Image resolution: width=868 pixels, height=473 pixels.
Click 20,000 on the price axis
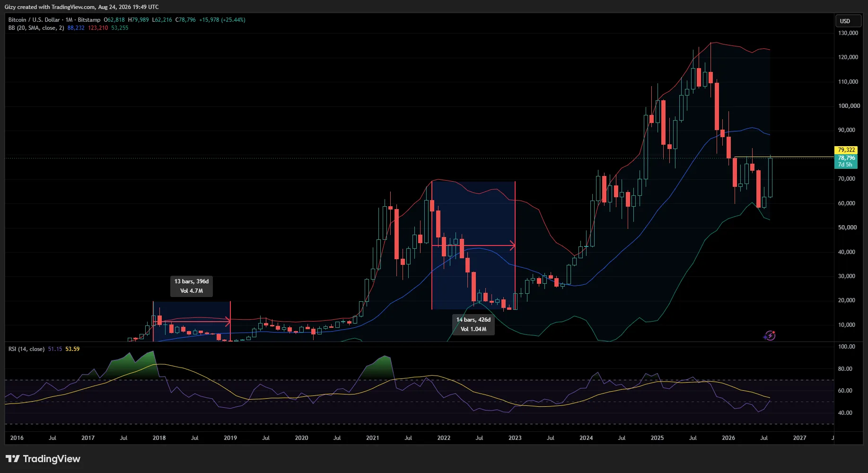[x=847, y=300]
